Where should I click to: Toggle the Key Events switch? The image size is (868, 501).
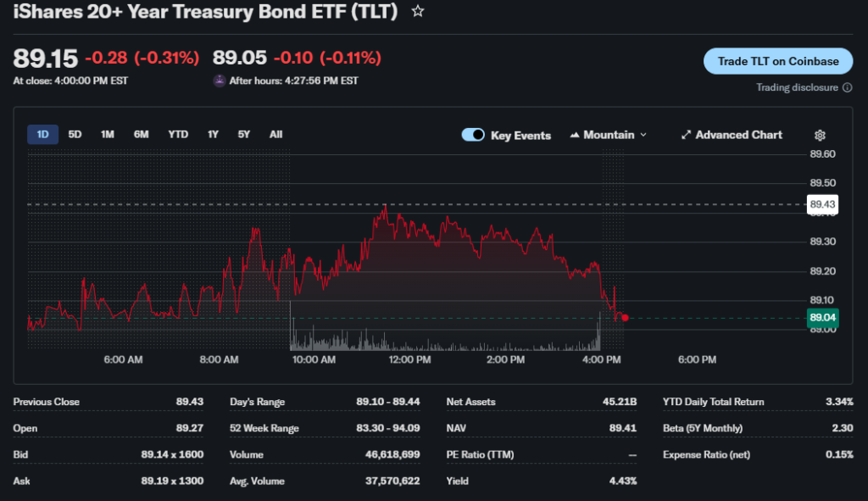coord(473,136)
